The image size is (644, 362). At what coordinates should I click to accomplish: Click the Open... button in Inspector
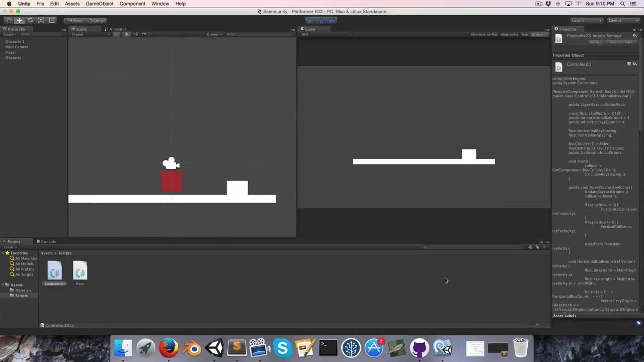click(x=595, y=42)
